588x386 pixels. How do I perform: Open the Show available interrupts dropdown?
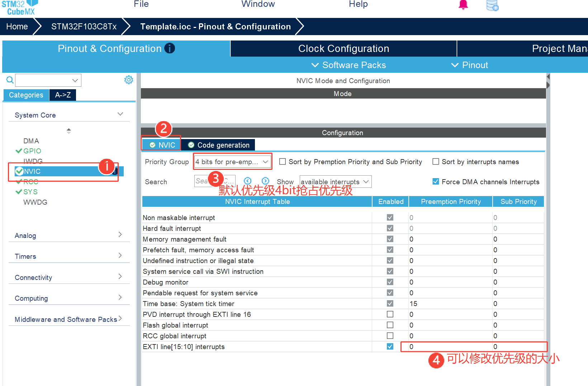pyautogui.click(x=335, y=182)
